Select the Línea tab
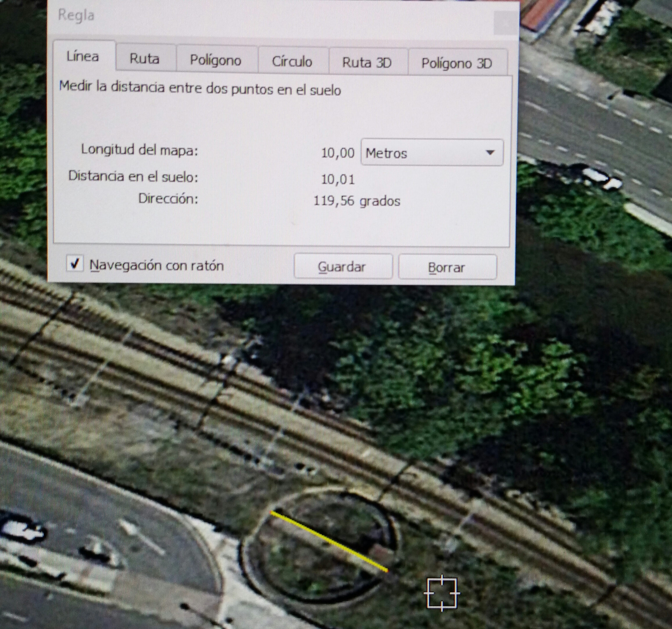The height and width of the screenshot is (629, 672). [83, 56]
